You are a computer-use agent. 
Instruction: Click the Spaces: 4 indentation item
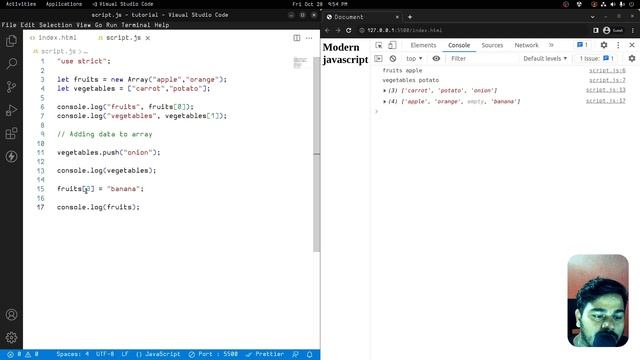72,354
